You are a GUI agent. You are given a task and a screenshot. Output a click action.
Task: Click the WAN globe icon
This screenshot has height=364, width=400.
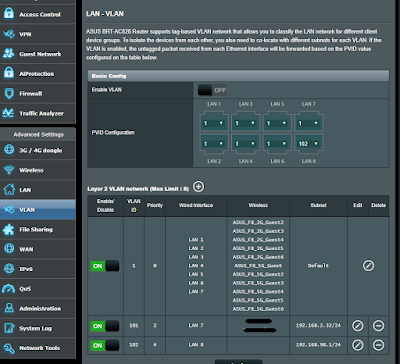[9, 249]
